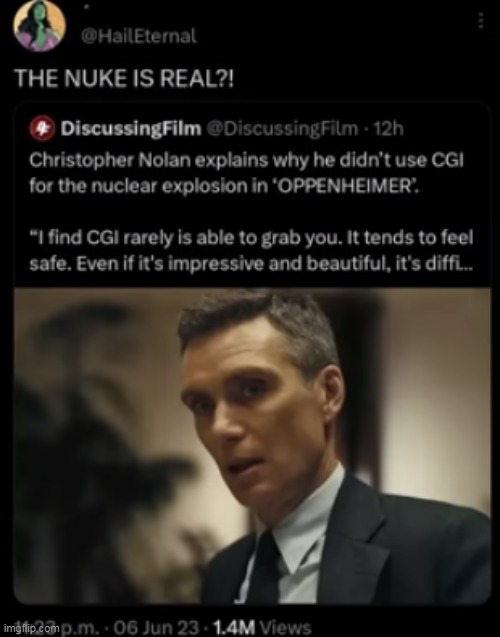Click the 06 Jun 23 date stamp

click(x=158, y=627)
